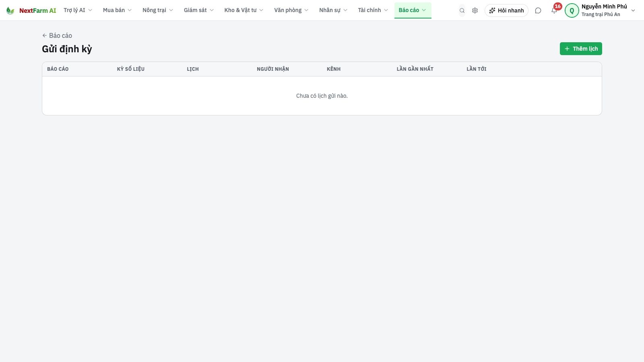Click the user avatar circle Q

click(x=572, y=10)
